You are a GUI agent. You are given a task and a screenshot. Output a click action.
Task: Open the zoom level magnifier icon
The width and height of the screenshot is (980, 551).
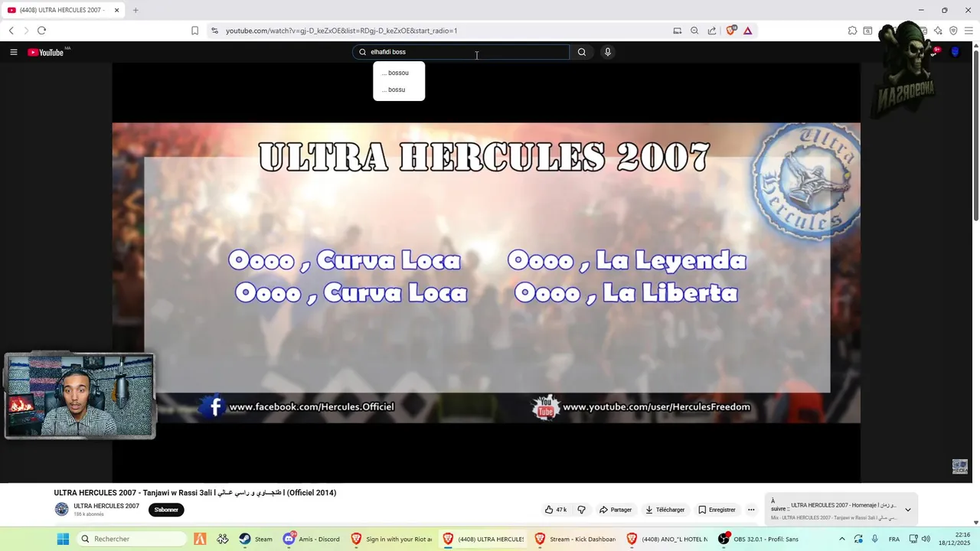pos(694,31)
